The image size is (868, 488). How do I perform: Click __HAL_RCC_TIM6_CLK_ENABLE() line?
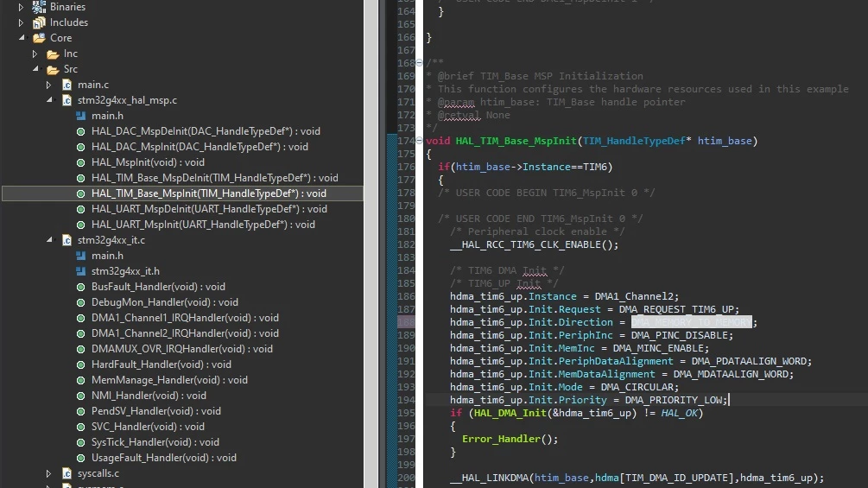point(535,244)
